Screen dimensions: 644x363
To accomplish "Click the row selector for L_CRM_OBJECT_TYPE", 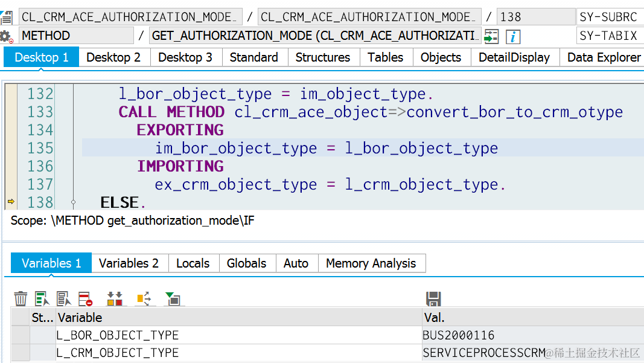I will click(x=20, y=353).
